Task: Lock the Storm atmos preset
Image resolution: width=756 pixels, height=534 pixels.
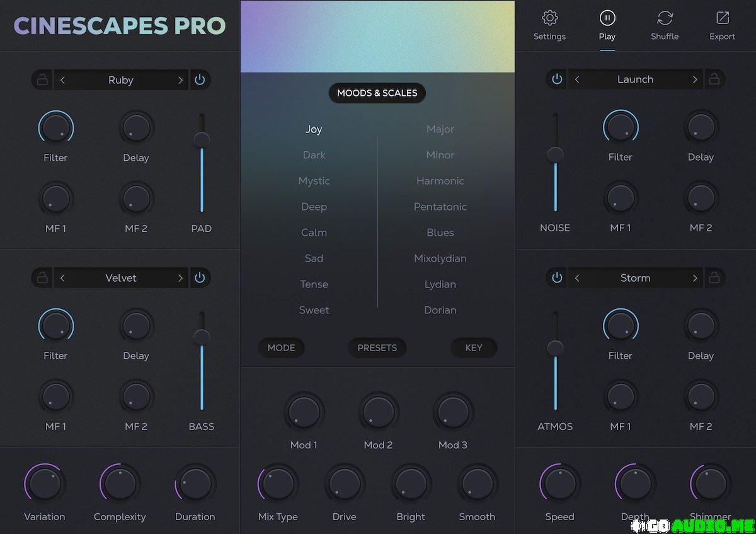Action: pos(714,278)
